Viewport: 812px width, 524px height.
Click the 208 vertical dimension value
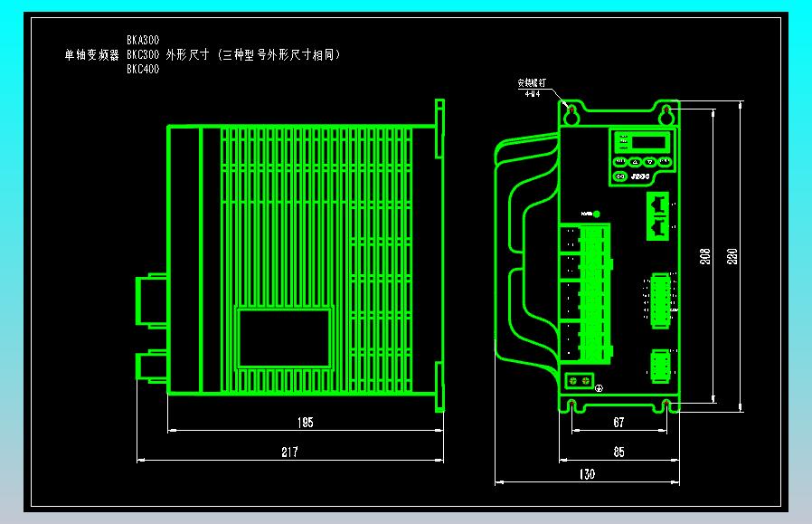[x=705, y=256]
